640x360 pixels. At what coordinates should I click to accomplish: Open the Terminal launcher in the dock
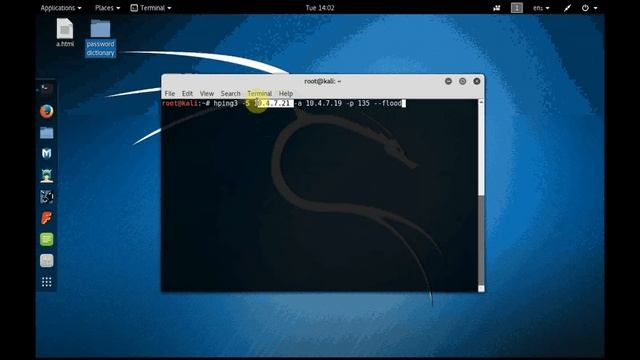pos(47,89)
